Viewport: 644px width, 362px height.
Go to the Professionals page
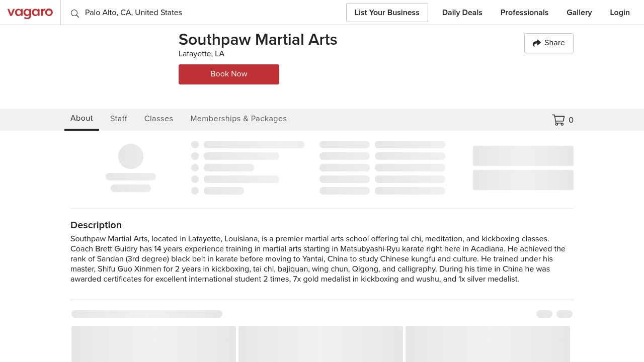[524, 13]
